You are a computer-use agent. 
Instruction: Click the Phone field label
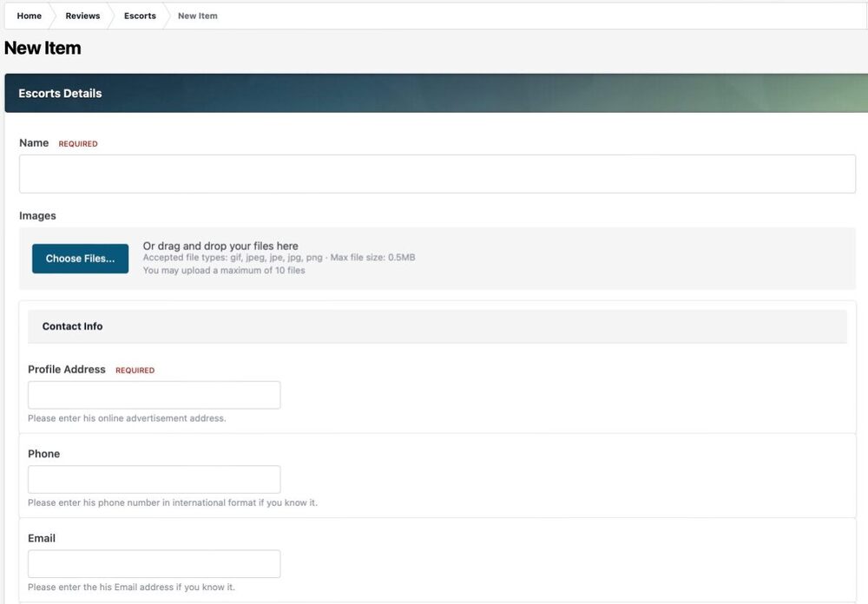(x=43, y=454)
